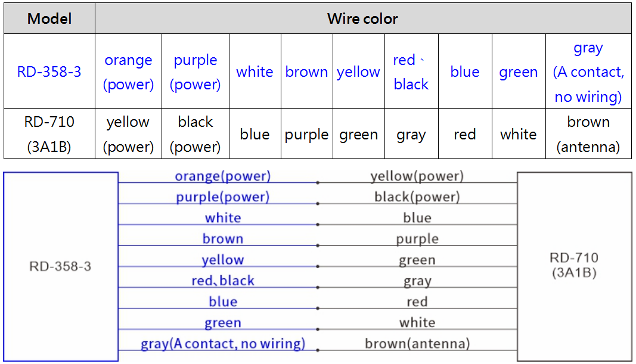Click the RD-358-3 box in the diagram
Image resolution: width=636 pixels, height=364 pixels.
[60, 266]
